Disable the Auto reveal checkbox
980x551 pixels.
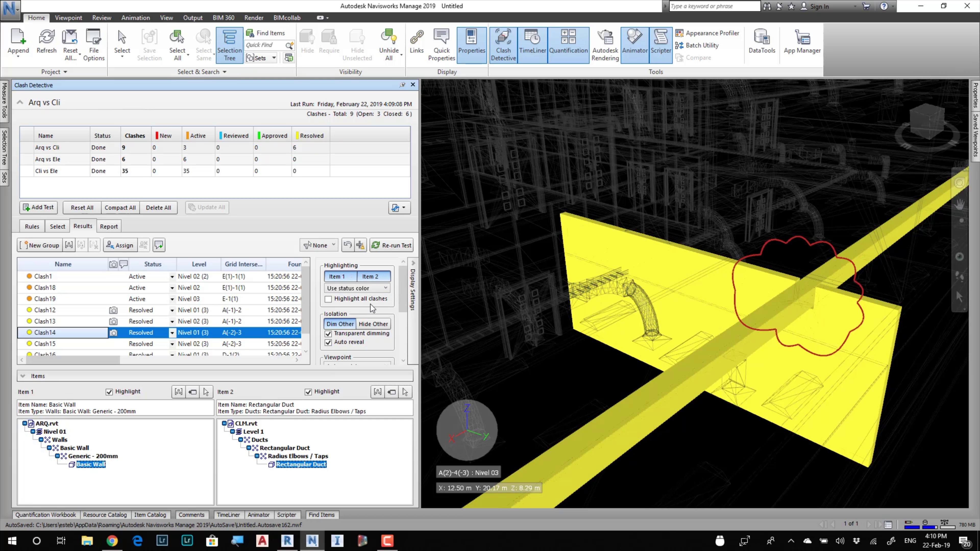328,342
